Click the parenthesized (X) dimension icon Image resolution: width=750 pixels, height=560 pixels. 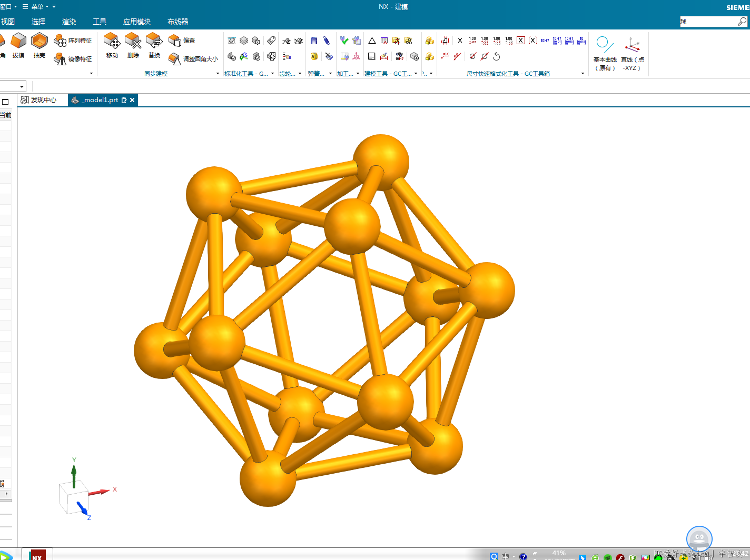coord(533,40)
